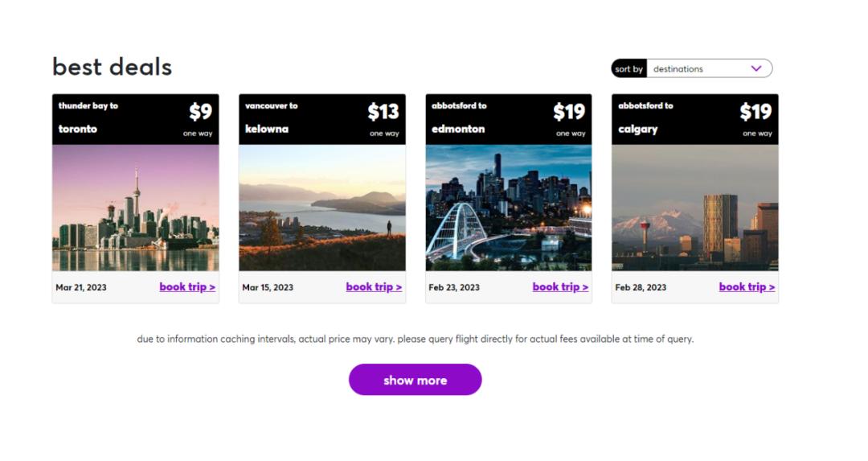Screen dimensions: 868x461
Task: Book trip from Vancouver to Kelowna
Action: pos(374,287)
